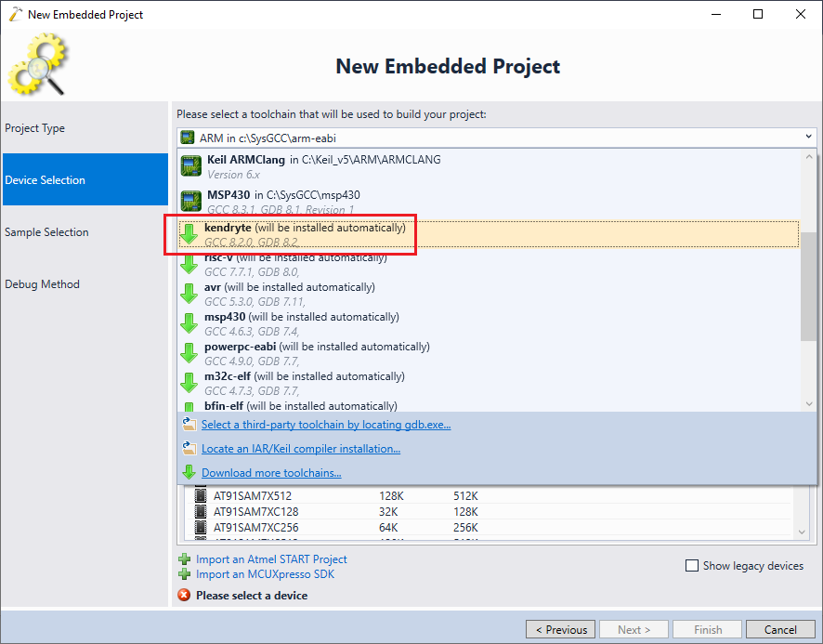Click the plus icon for MCUXpresso SDK import
This screenshot has width=823, height=644.
pos(185,574)
